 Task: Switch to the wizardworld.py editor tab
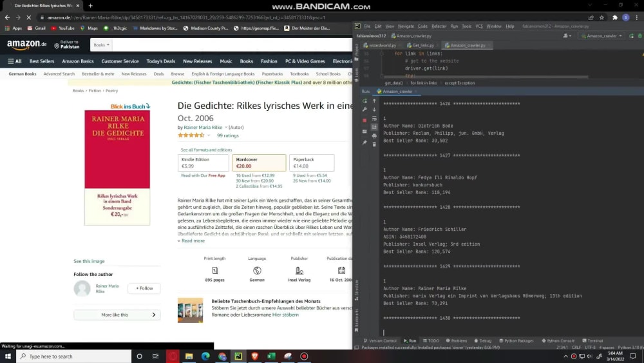pyautogui.click(x=380, y=45)
